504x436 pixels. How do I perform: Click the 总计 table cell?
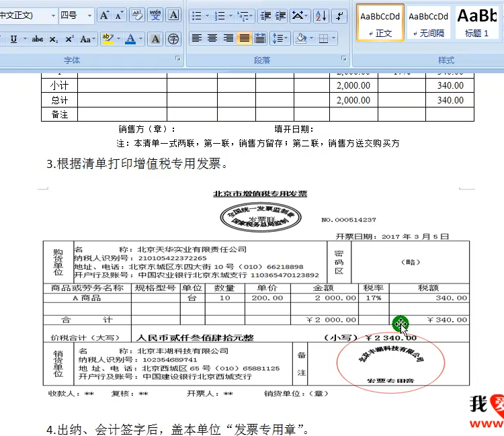coord(59,100)
